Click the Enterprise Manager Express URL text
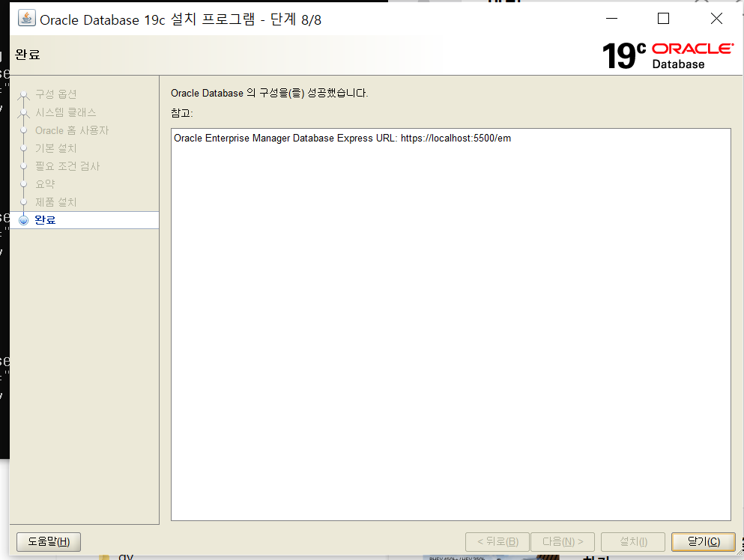The height and width of the screenshot is (560, 744). [x=342, y=138]
